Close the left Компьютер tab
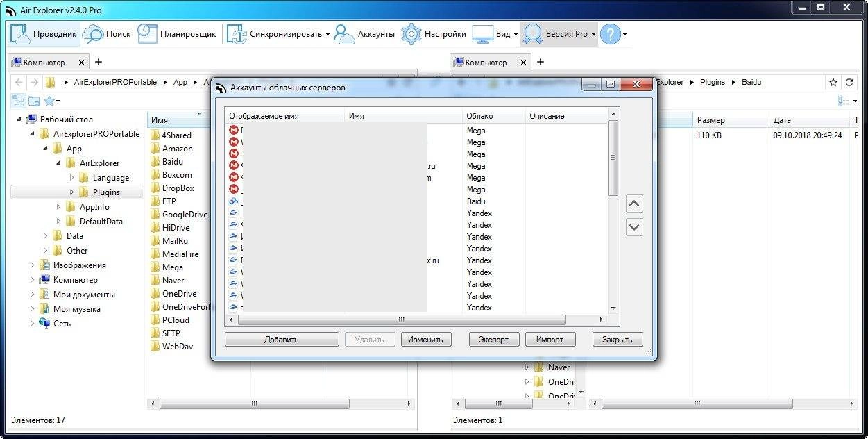868x439 pixels. coord(82,63)
